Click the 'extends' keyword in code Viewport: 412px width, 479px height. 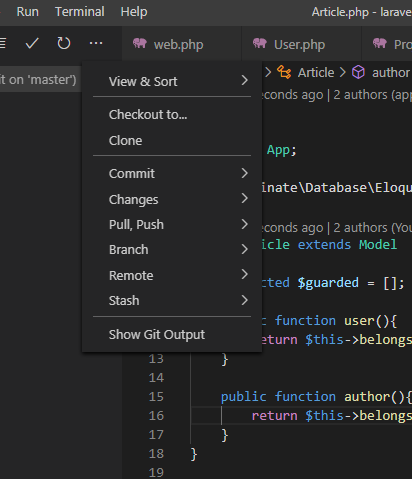click(324, 245)
